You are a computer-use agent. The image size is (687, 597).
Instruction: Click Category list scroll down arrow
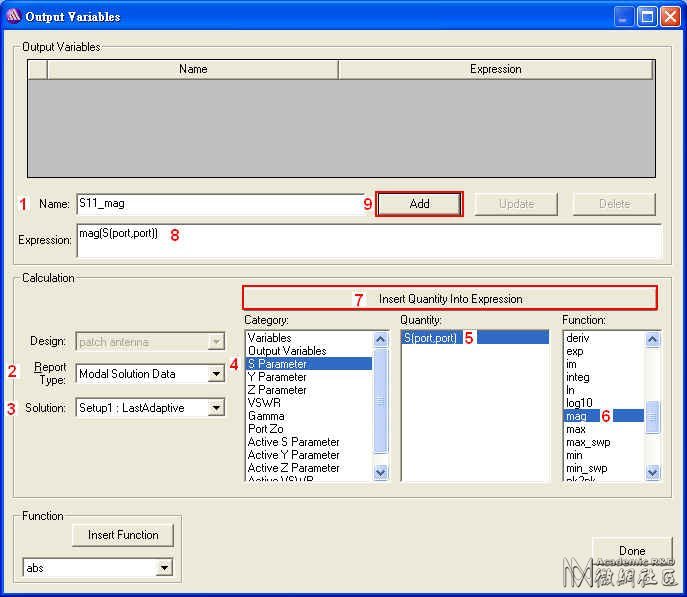click(380, 472)
